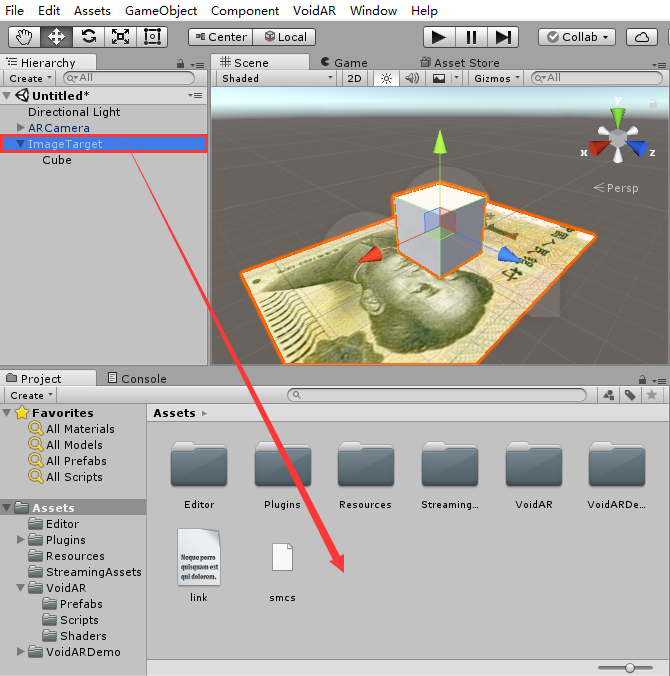Collapse the Untitled scene arrow
Screen dimensions: 670x676
[7, 95]
